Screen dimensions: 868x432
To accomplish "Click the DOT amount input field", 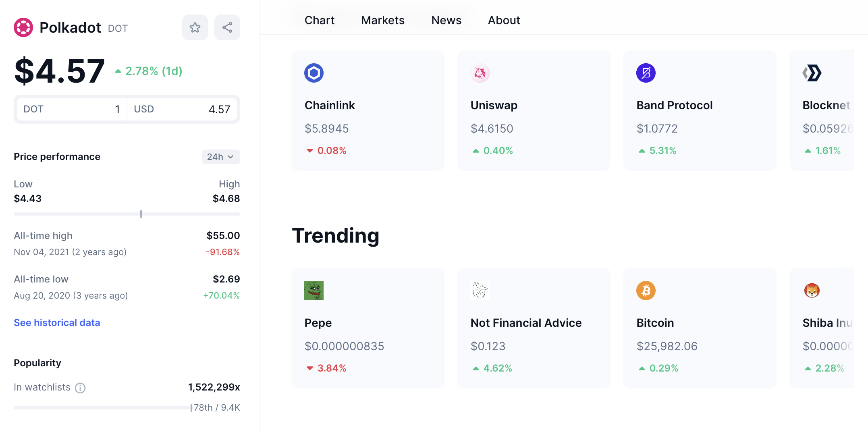I will [x=72, y=109].
